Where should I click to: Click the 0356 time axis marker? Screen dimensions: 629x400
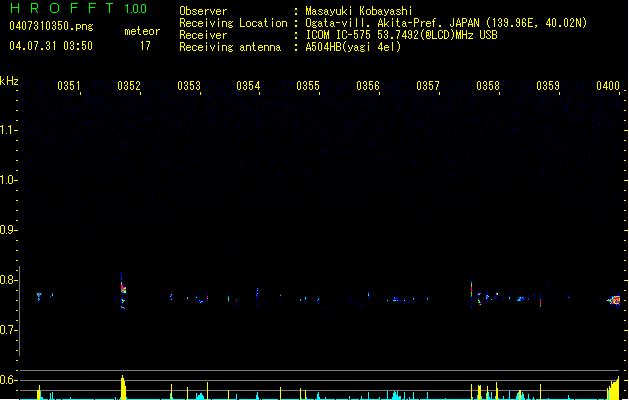tap(368, 85)
